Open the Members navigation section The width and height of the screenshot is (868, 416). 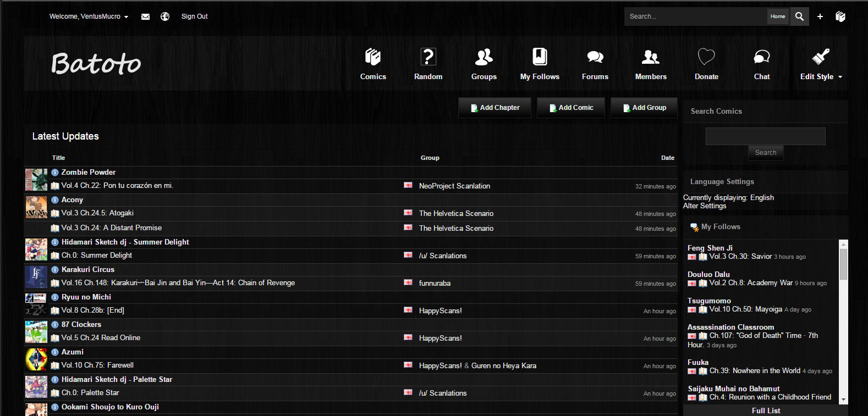pos(651,64)
